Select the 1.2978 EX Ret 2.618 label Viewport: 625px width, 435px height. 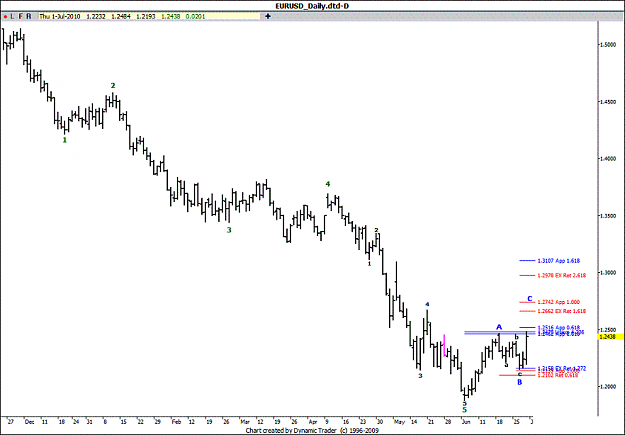pyautogui.click(x=562, y=276)
